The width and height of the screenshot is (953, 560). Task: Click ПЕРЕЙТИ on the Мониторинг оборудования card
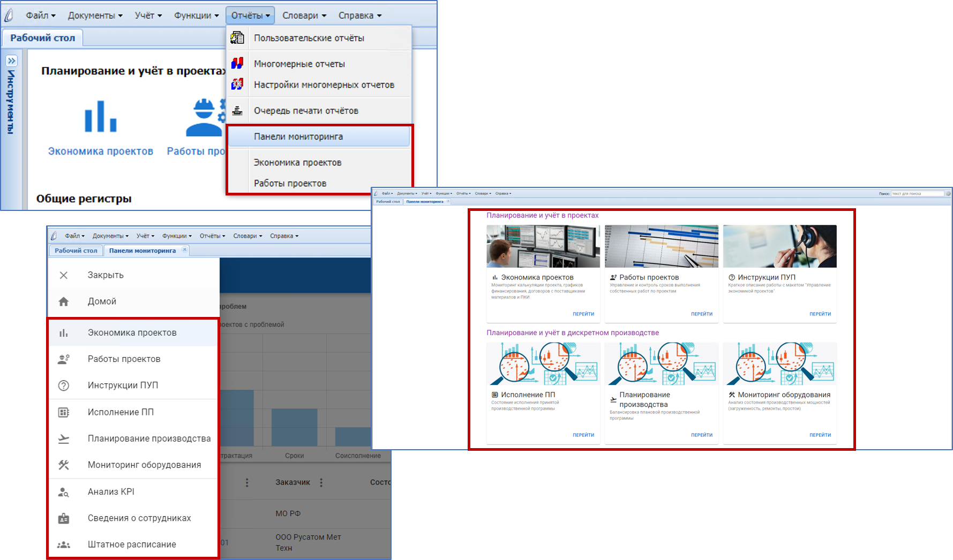coord(820,435)
